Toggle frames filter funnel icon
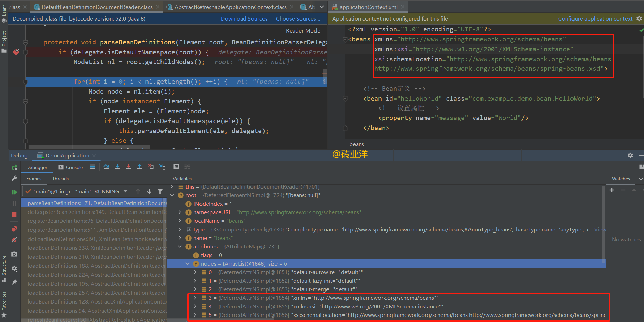The image size is (644, 322). pyautogui.click(x=160, y=191)
